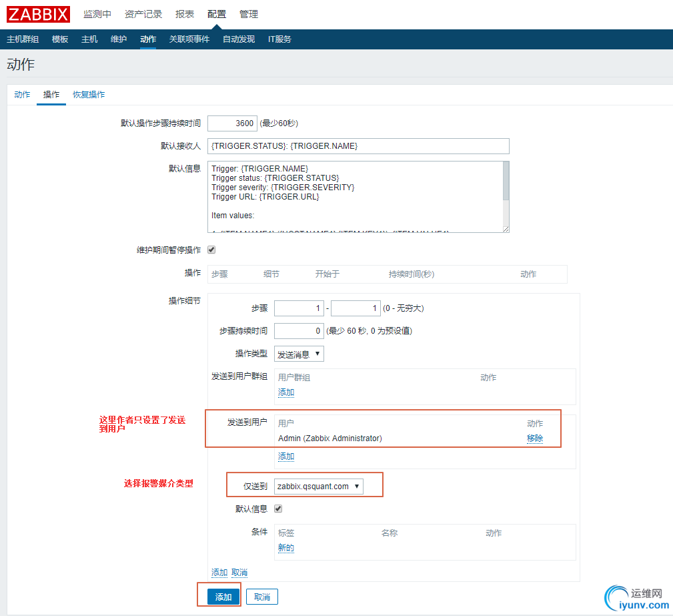673x616 pixels.
Task: Click the blue 添加 button
Action: (x=223, y=597)
